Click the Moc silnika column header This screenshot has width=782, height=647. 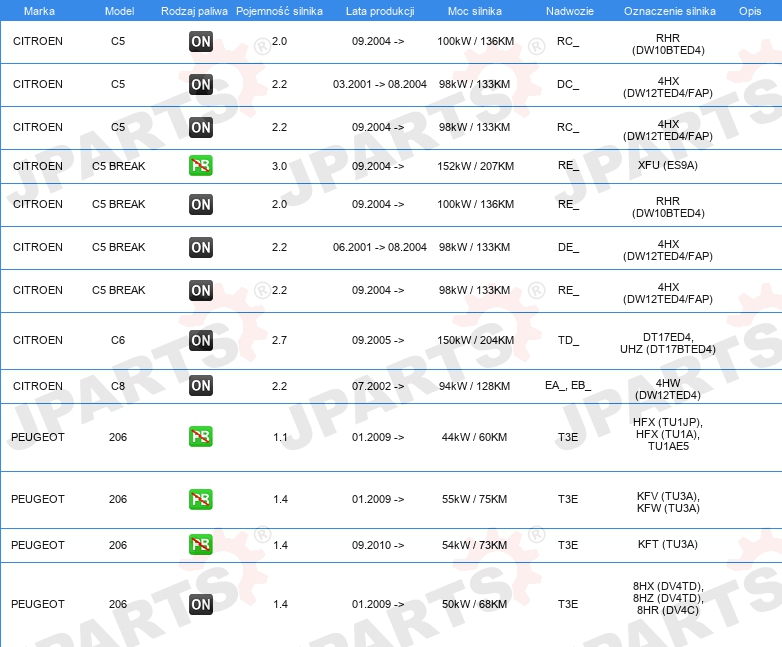pos(475,11)
